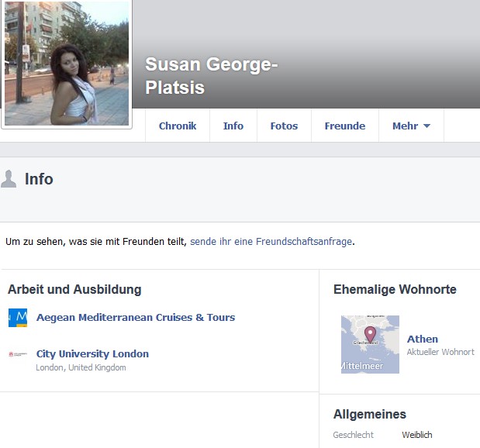
Task: Click the Info section heading
Action: pyautogui.click(x=39, y=179)
